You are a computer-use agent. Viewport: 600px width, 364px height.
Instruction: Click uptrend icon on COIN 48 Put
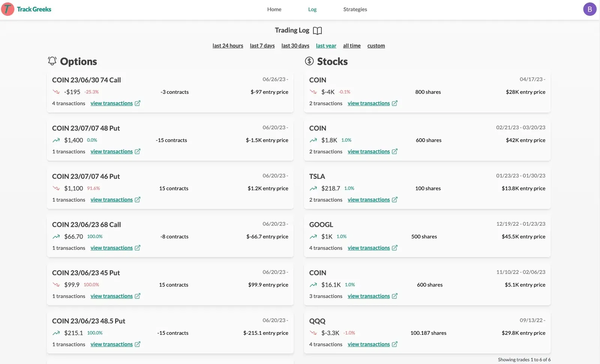(x=56, y=140)
